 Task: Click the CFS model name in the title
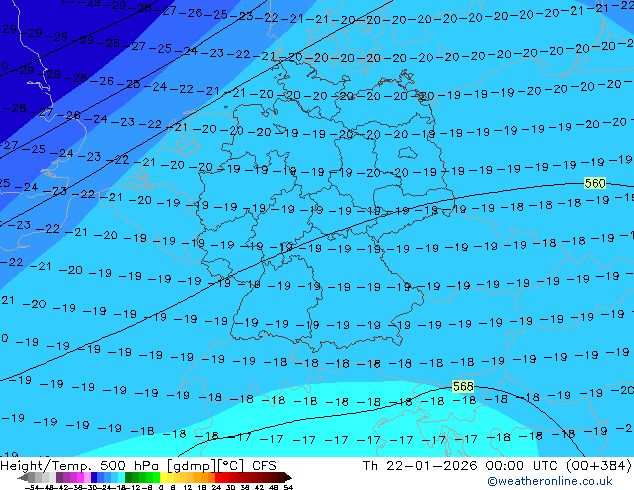[264, 466]
